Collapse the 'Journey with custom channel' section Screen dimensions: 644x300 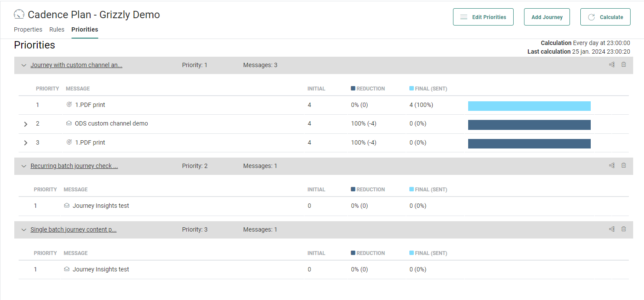[x=24, y=65]
